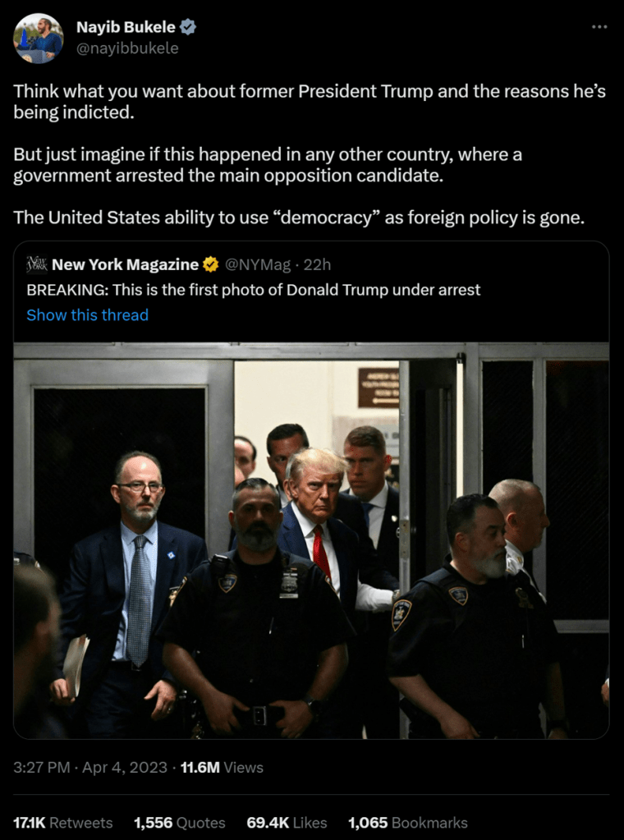
Task: Open the 11.6M Views analytics
Action: [222, 767]
